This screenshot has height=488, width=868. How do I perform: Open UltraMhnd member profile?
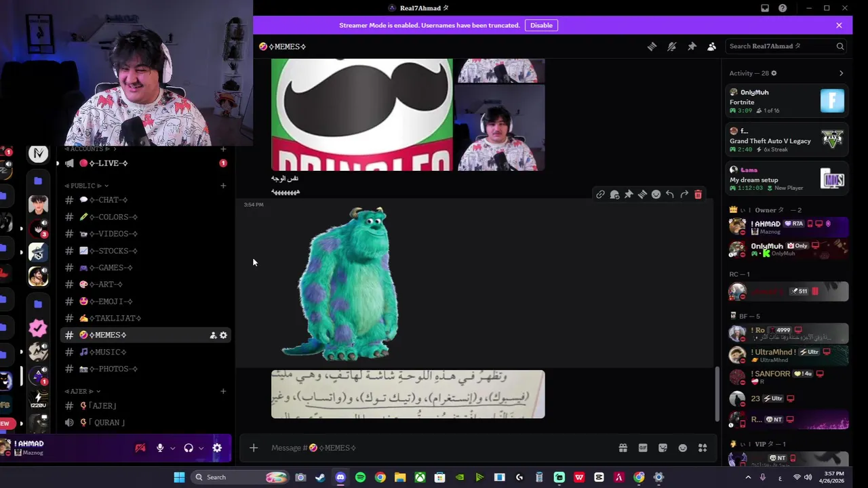787,355
